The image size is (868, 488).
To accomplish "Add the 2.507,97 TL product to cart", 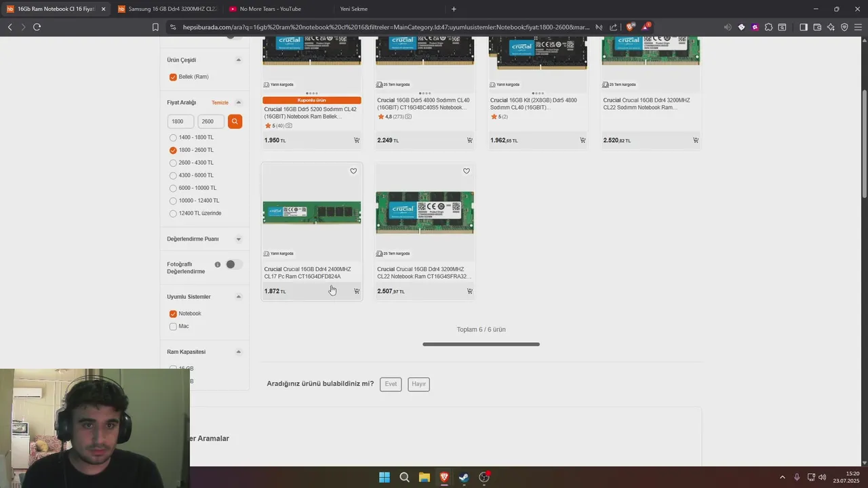I will coord(469,291).
